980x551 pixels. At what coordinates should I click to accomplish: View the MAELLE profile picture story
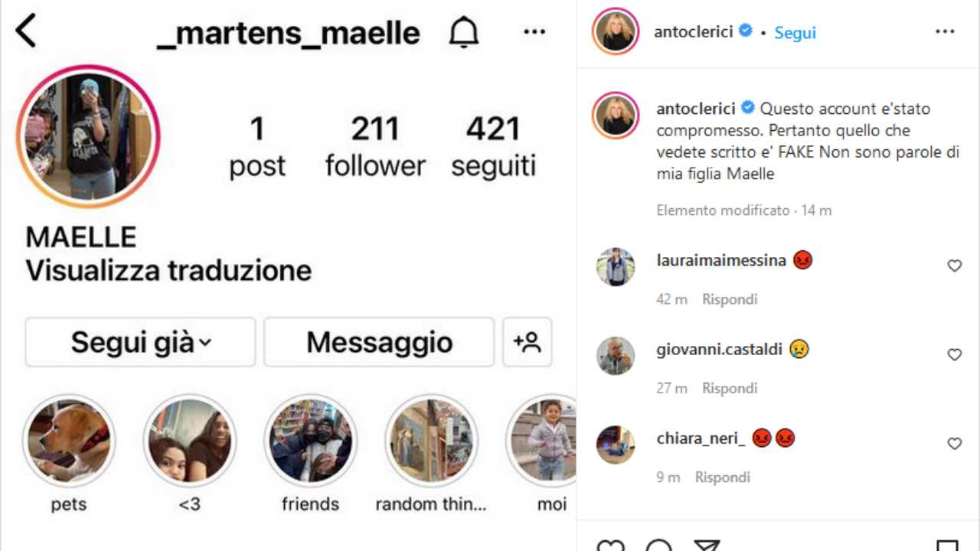[x=88, y=136]
